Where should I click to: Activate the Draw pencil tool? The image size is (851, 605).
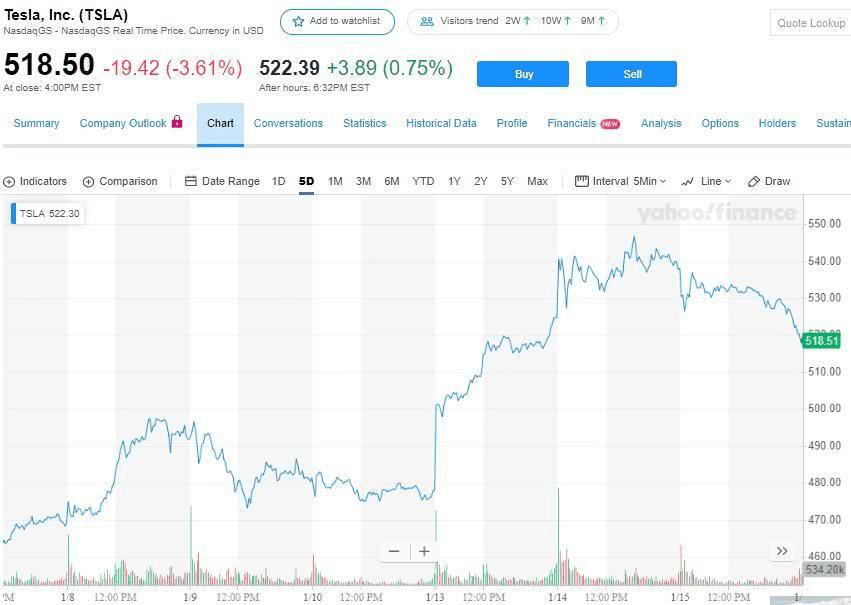click(754, 182)
